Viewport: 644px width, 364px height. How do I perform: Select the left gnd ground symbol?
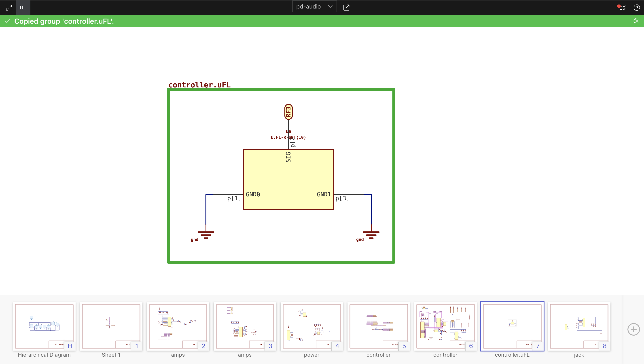[x=205, y=235]
